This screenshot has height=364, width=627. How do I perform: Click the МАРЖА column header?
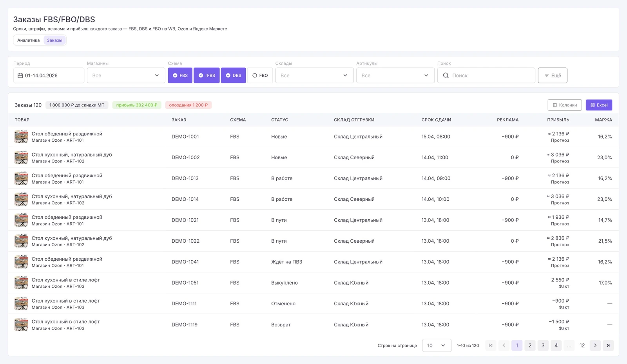pos(603,120)
